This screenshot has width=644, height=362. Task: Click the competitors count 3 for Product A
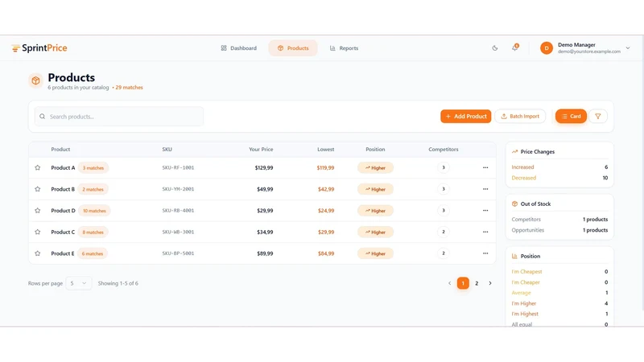coord(444,167)
